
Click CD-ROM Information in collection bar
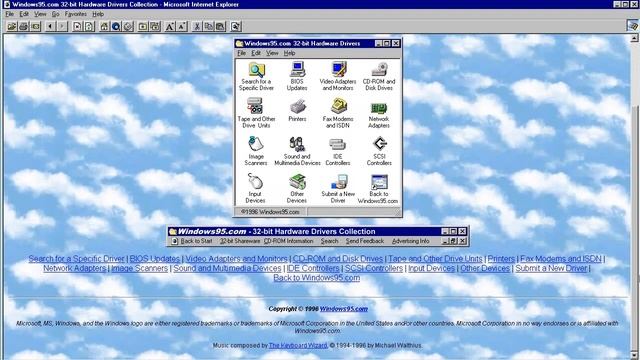289,241
